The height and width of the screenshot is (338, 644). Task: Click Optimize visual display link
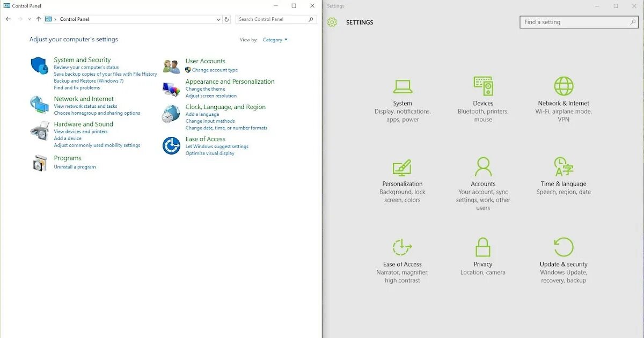coord(210,153)
